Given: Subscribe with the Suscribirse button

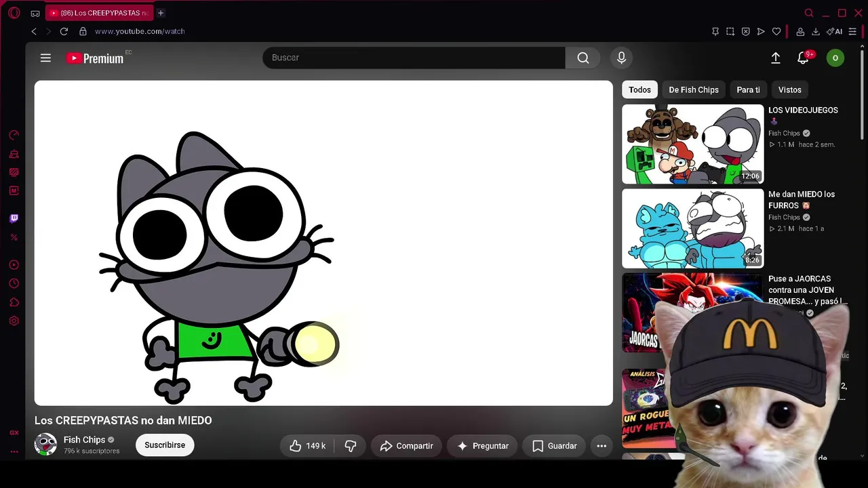Looking at the screenshot, I should [x=165, y=445].
